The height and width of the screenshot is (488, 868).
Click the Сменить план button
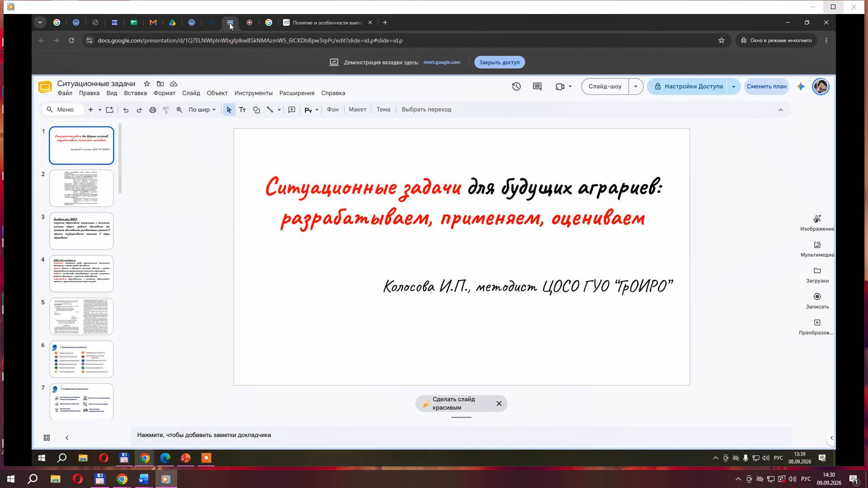click(766, 86)
